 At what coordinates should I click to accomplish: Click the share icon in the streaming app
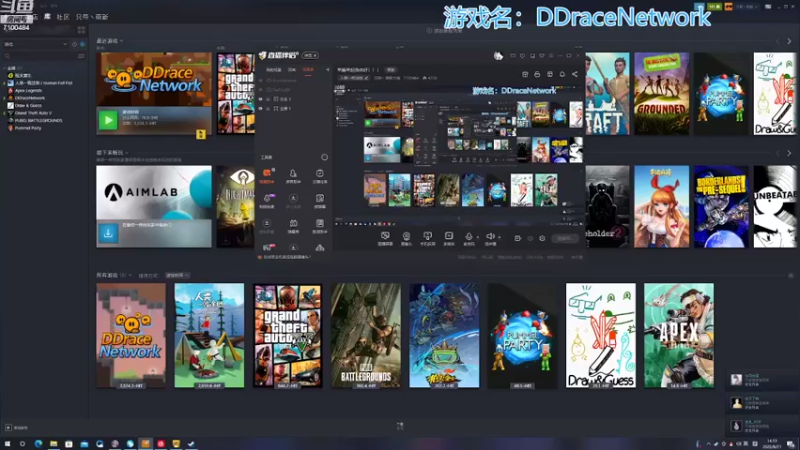tap(574, 74)
